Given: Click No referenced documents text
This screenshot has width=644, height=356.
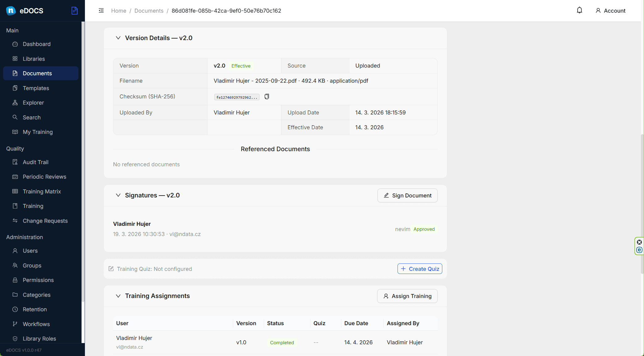Looking at the screenshot, I should (x=146, y=164).
